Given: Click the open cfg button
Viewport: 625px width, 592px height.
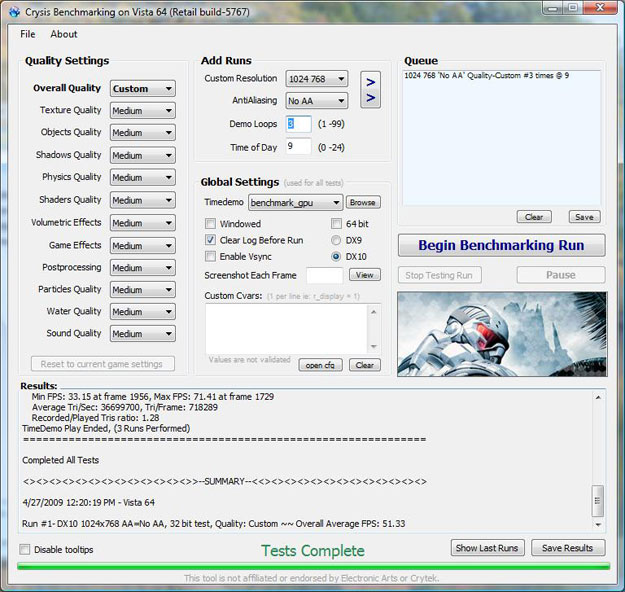Looking at the screenshot, I should 320,365.
